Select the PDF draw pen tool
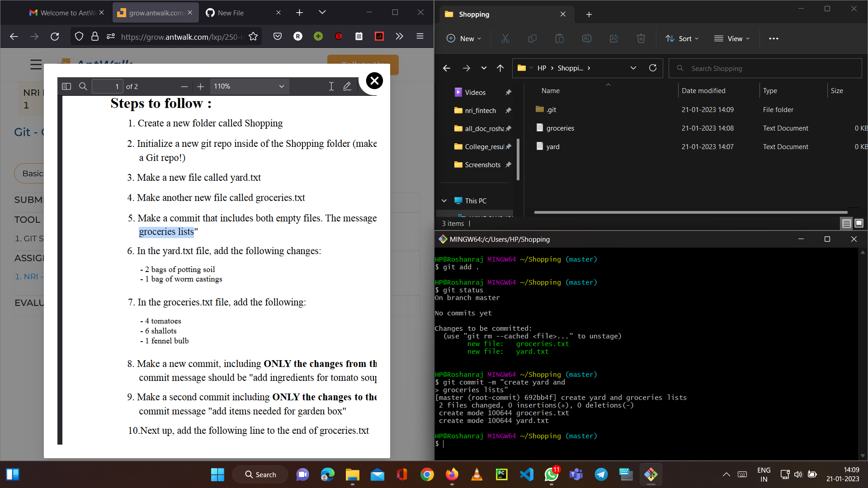The image size is (868, 488). point(347,86)
